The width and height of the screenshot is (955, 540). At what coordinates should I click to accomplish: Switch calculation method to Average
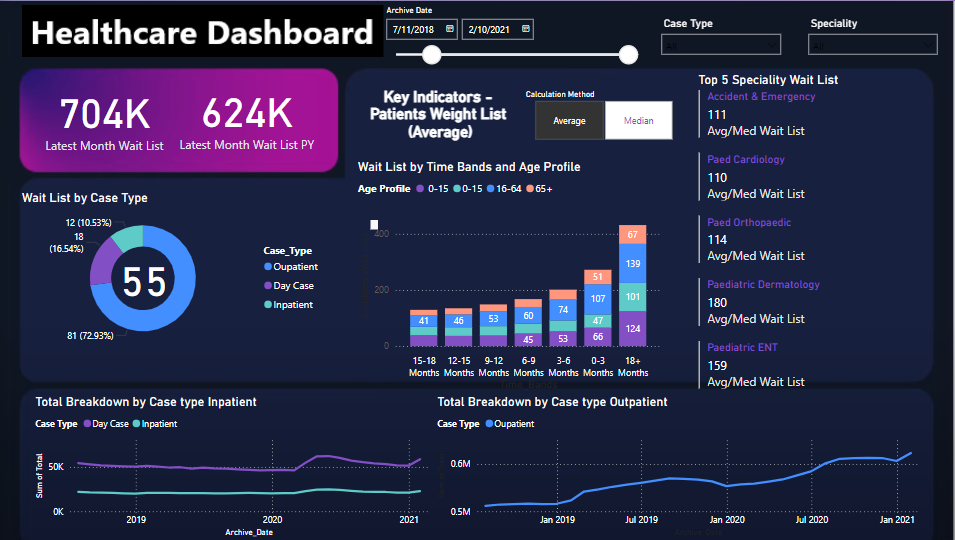pos(569,121)
